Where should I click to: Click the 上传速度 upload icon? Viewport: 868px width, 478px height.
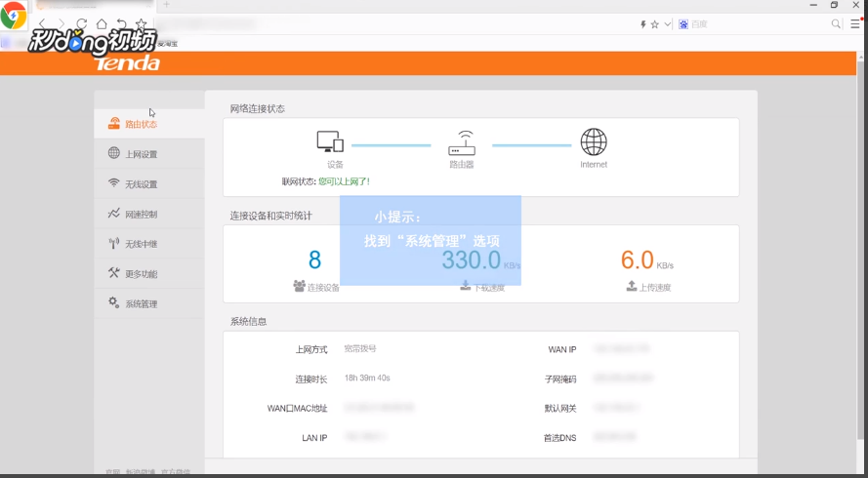[x=633, y=287]
